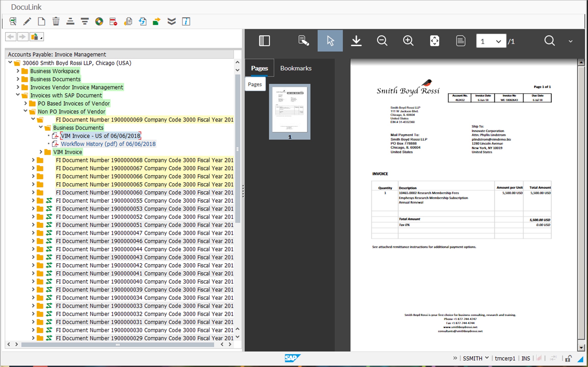
Task: Switch to the Bookmarks tab
Action: 296,68
